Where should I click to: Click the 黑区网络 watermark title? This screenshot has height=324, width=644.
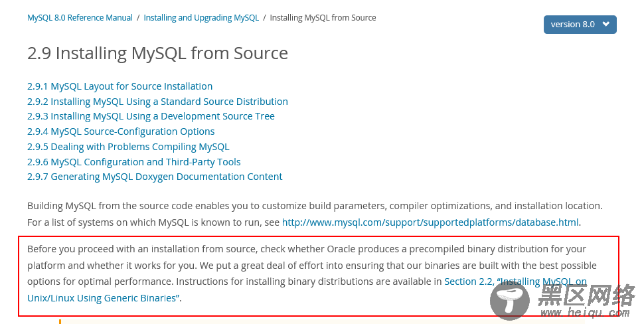tap(586, 295)
